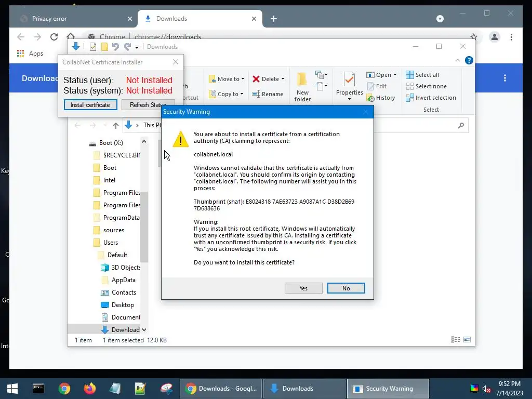The width and height of the screenshot is (532, 399).
Task: Reload the Chrome page
Action: [x=54, y=37]
